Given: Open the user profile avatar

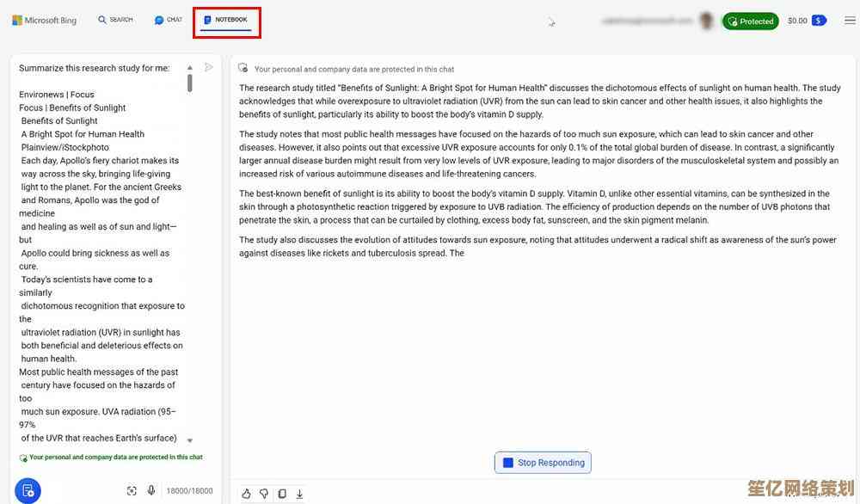Looking at the screenshot, I should (x=707, y=21).
